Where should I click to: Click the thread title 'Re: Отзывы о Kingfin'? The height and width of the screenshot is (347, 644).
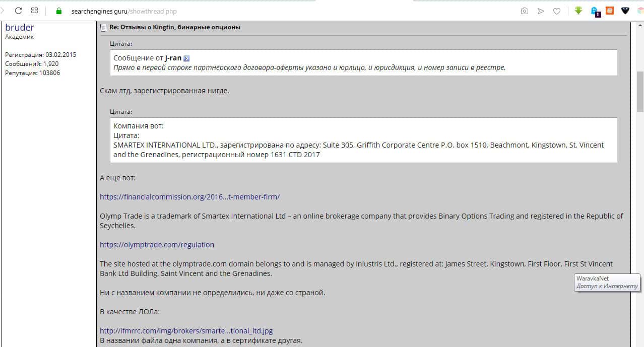175,27
